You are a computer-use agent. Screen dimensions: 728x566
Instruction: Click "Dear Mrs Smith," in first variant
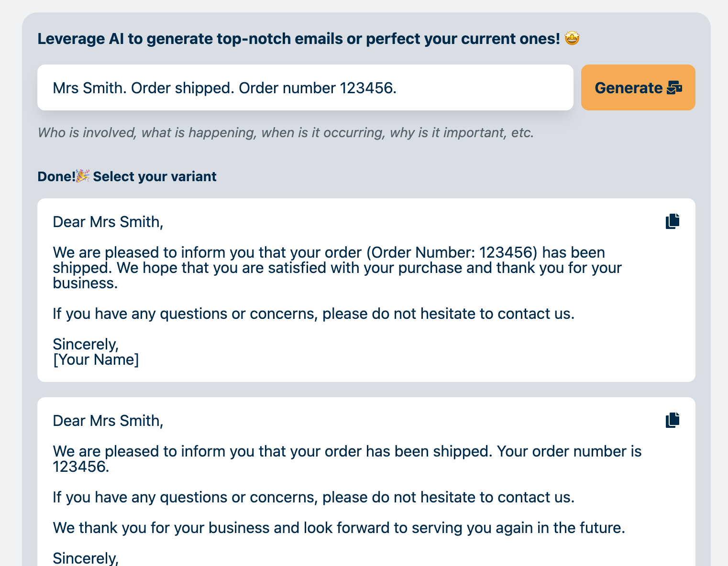108,222
